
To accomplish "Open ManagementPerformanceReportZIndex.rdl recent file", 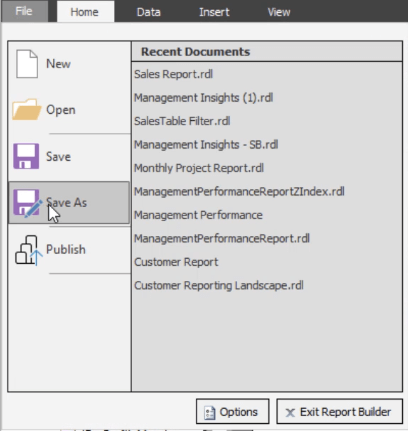I will click(x=239, y=191).
